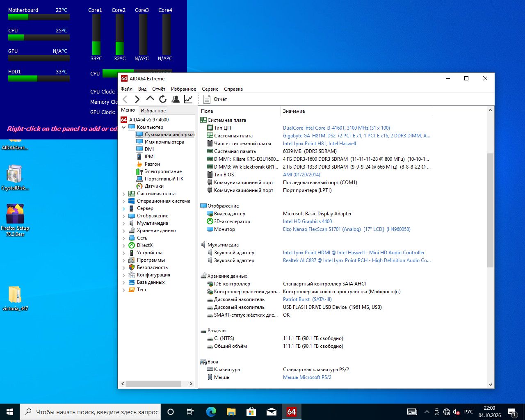The height and width of the screenshot is (420, 525).
Task: Switch to the Избранное tab beside Меню
Action: tap(153, 111)
